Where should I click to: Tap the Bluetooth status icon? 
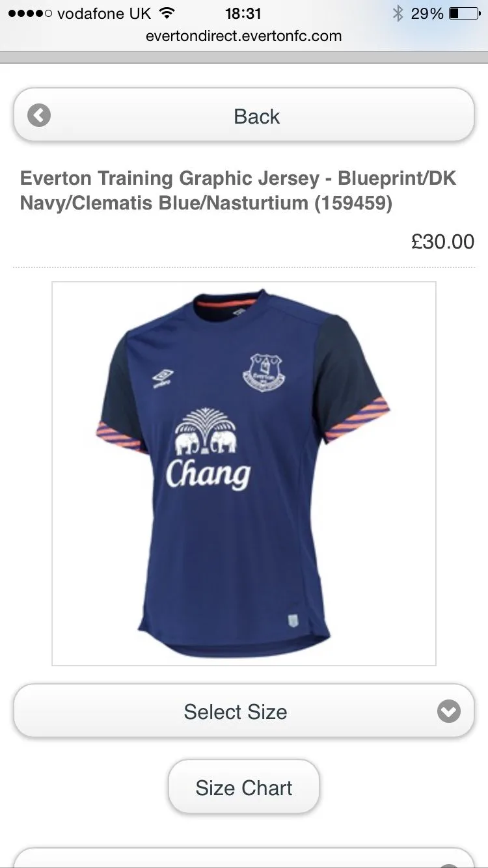(398, 13)
